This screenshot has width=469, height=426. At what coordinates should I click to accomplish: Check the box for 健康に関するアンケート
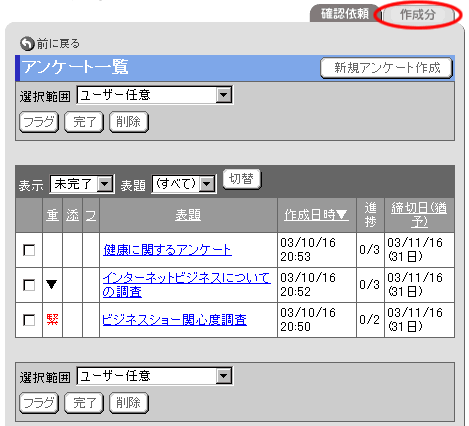29,250
